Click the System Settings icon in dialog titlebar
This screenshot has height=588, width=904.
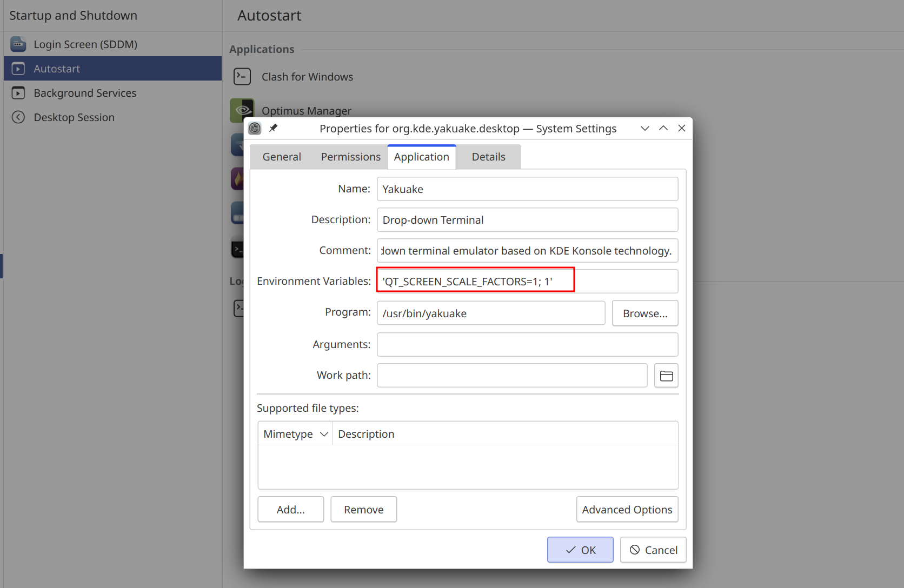coord(255,128)
